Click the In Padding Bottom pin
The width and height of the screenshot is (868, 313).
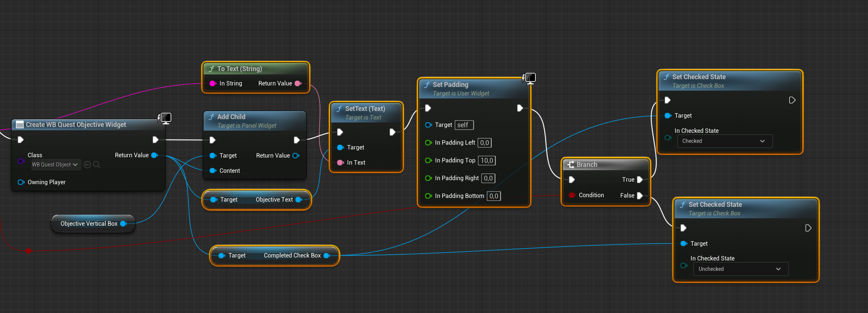[x=428, y=196]
